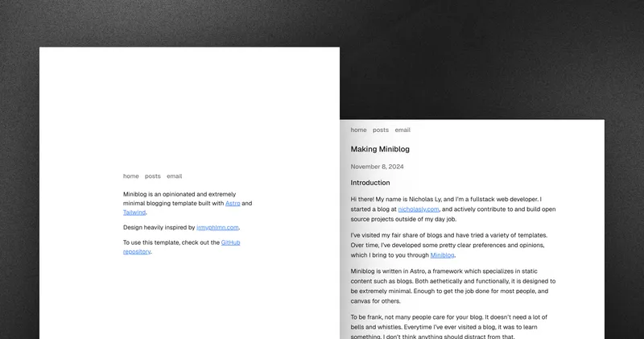Open the GitHub repository link

[182, 247]
